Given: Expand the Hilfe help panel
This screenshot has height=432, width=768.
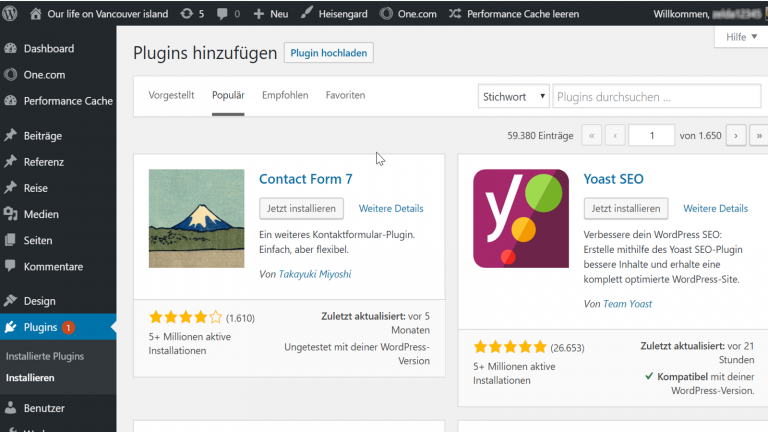Looking at the screenshot, I should pyautogui.click(x=740, y=37).
